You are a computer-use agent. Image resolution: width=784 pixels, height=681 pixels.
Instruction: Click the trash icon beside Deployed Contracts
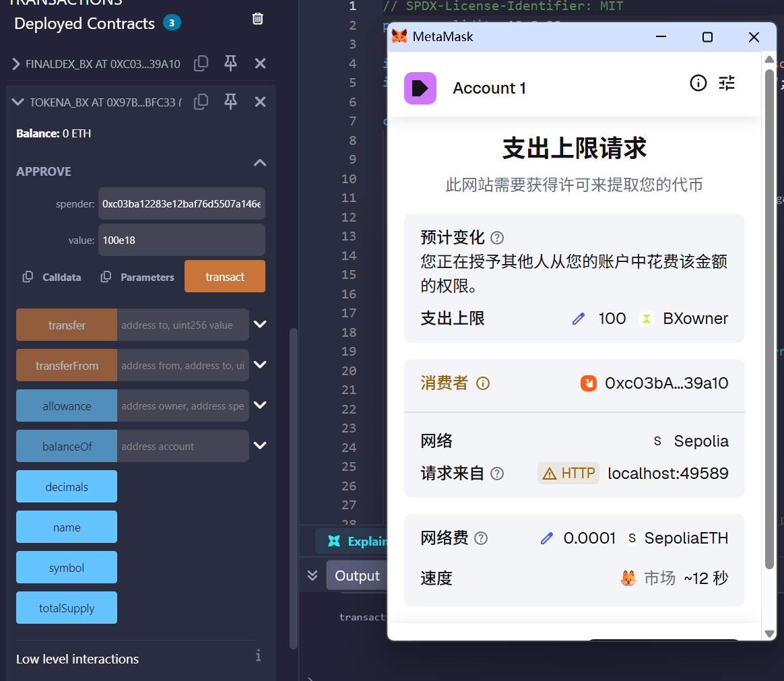click(257, 19)
